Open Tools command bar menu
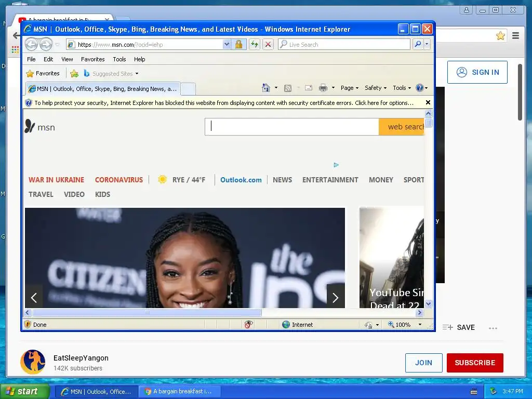This screenshot has height=399, width=532. (402, 88)
